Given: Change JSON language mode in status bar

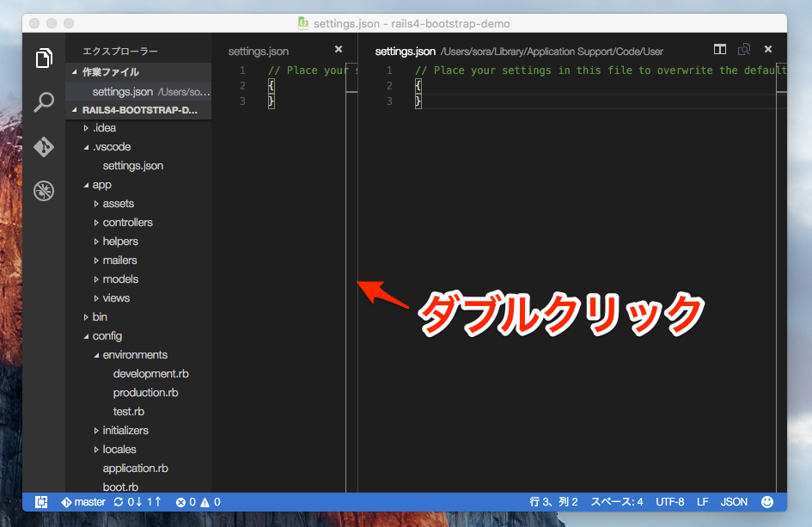Looking at the screenshot, I should (734, 502).
